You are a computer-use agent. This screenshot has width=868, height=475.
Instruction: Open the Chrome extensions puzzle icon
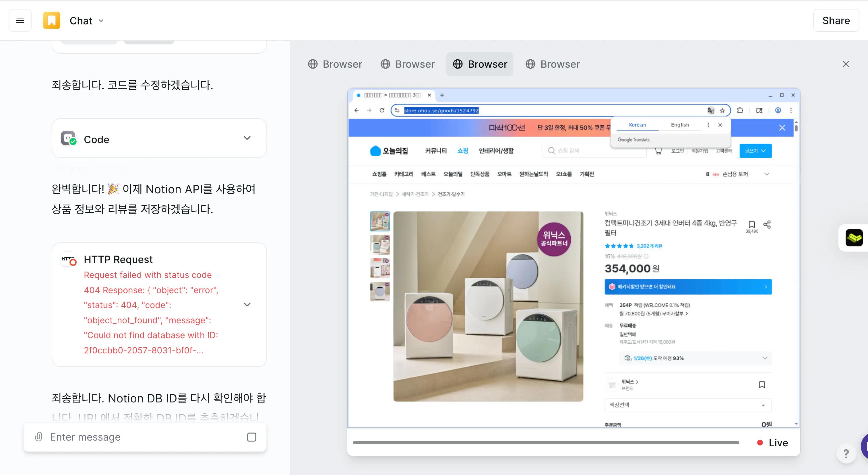pos(740,110)
